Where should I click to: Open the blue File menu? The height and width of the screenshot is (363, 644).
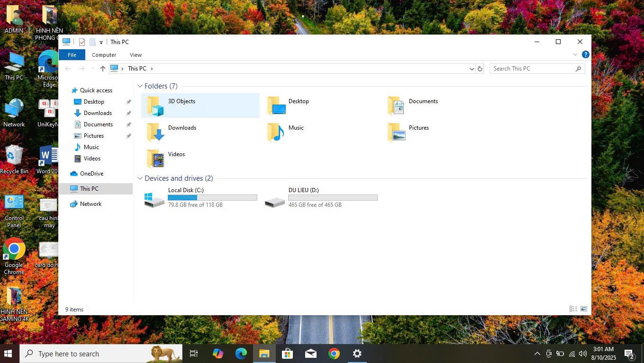[x=72, y=55]
